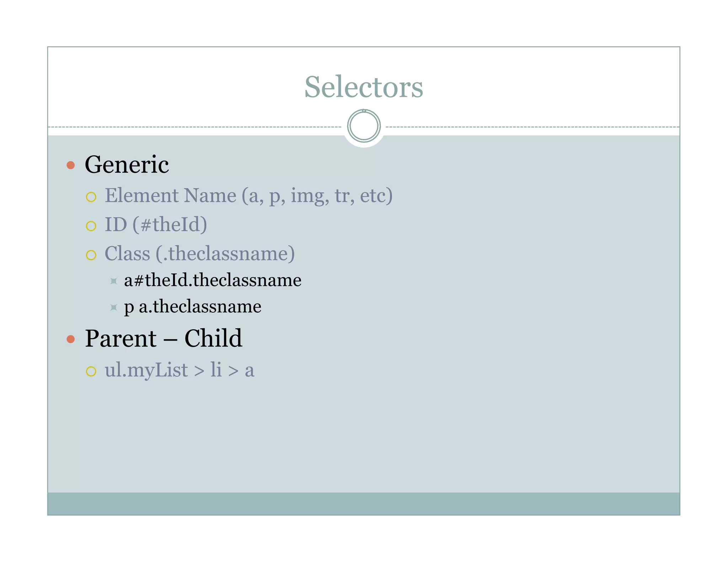Click the star bullet beside a#theId.theclassname

pyautogui.click(x=113, y=281)
